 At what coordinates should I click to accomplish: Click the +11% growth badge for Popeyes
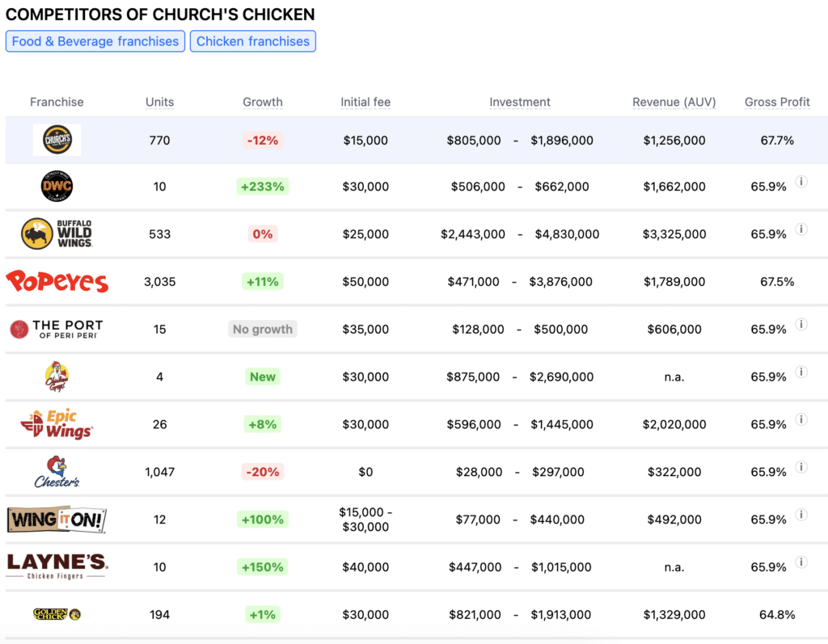tap(263, 281)
